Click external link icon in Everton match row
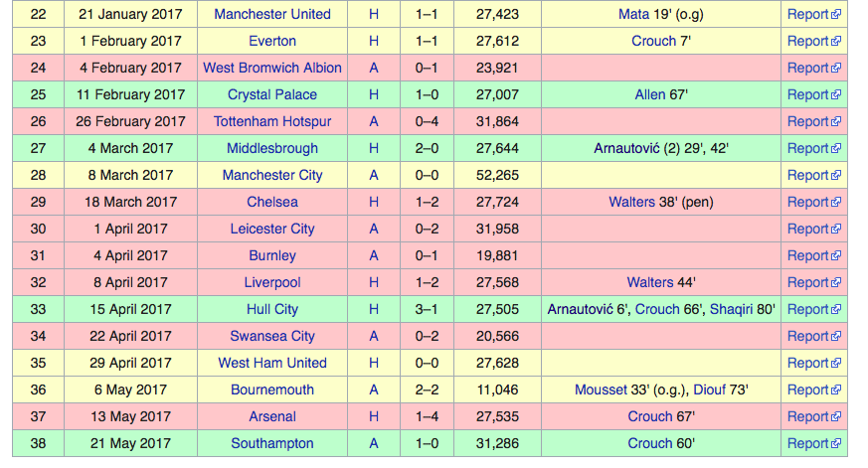868x468 pixels. 836,41
